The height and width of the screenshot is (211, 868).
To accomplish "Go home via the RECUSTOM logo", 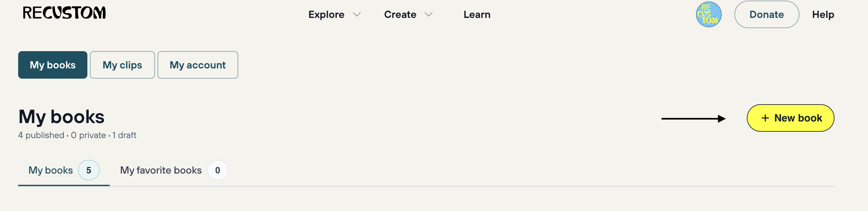I will coord(64,13).
